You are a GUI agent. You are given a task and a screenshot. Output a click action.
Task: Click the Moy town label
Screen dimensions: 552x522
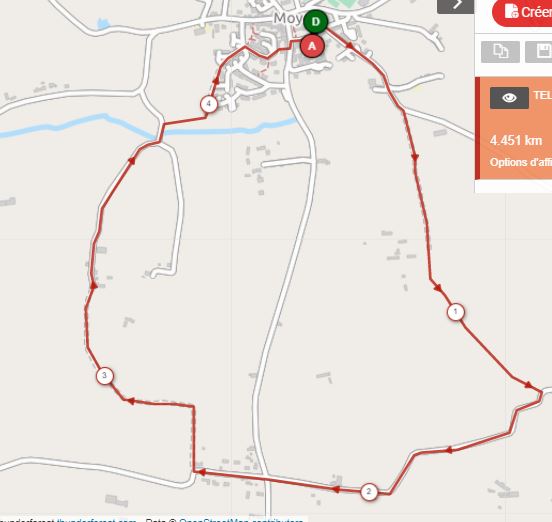[x=288, y=18]
